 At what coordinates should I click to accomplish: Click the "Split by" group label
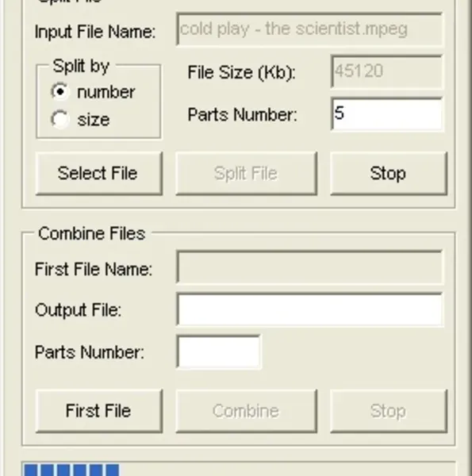tap(81, 66)
